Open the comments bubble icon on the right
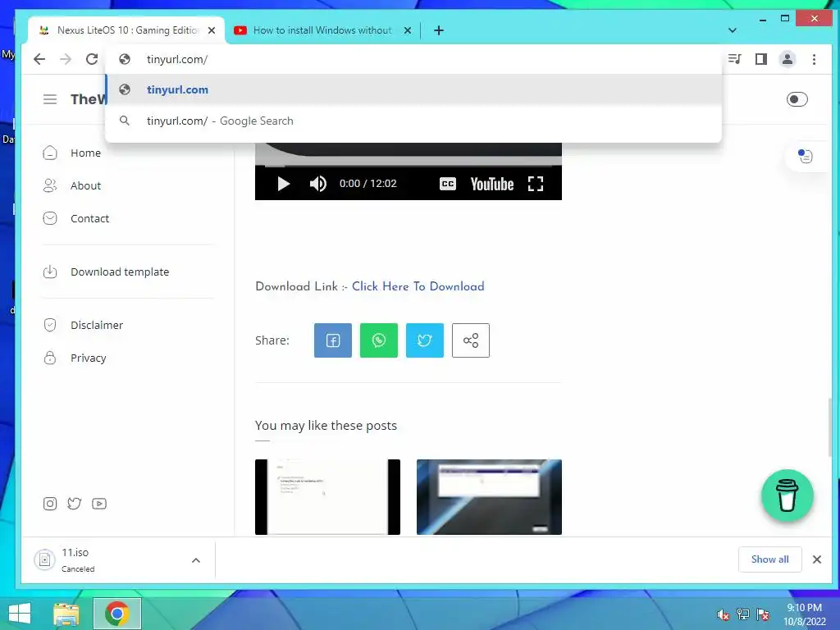 (806, 156)
